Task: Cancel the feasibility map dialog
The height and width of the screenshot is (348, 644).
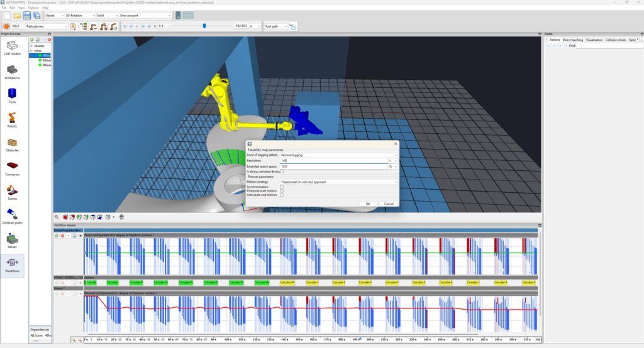Action: point(389,204)
